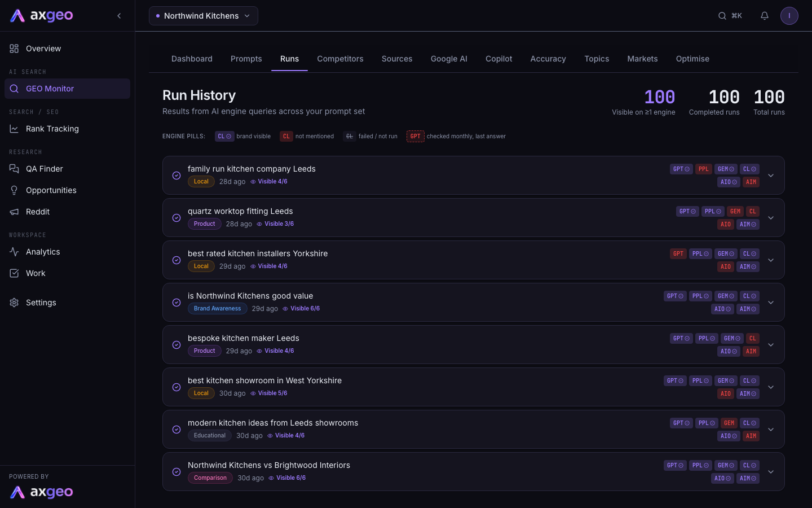Expand the family run kitchen company Leeds run
The width and height of the screenshot is (812, 508).
click(771, 176)
